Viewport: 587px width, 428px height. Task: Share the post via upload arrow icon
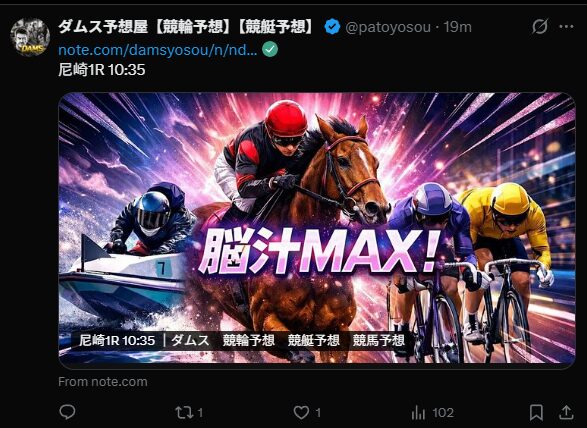click(x=566, y=412)
